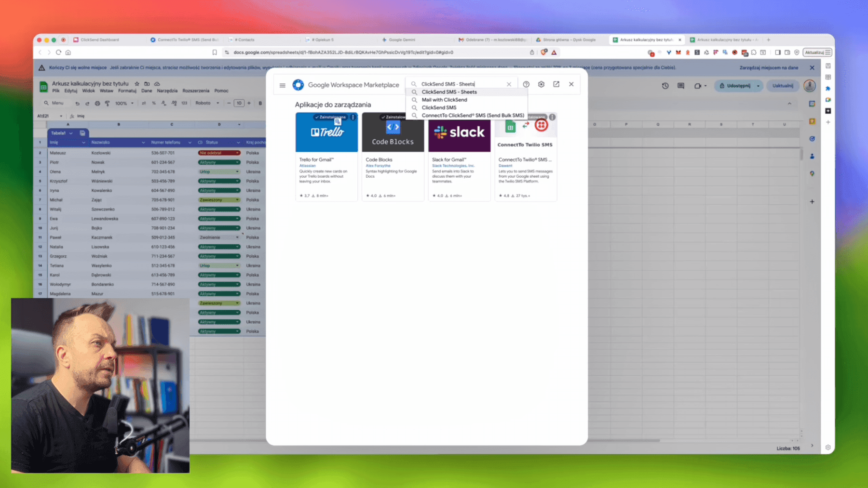Open the Dane menu in Sheets

coord(147,91)
